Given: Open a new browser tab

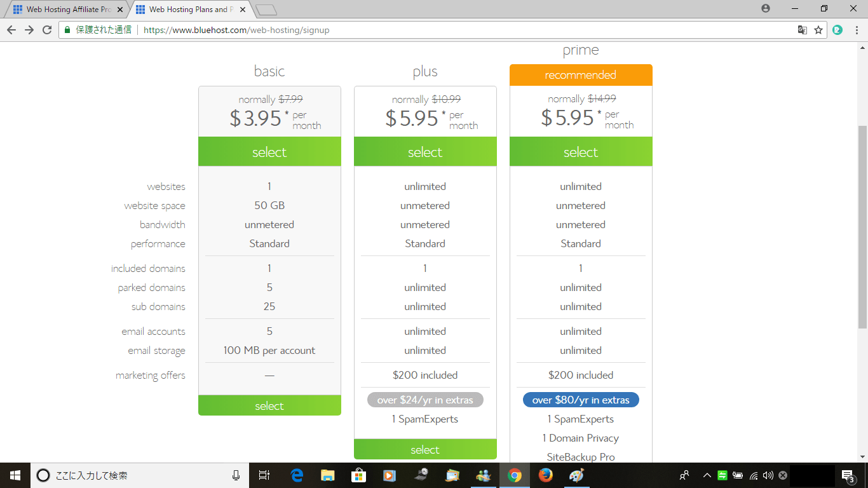Looking at the screenshot, I should [x=267, y=10].
